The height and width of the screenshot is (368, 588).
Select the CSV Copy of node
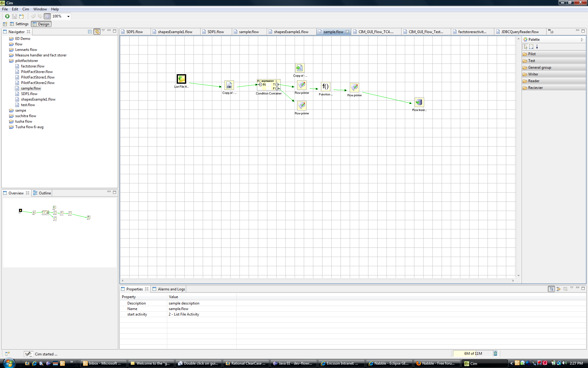pyautogui.click(x=229, y=85)
